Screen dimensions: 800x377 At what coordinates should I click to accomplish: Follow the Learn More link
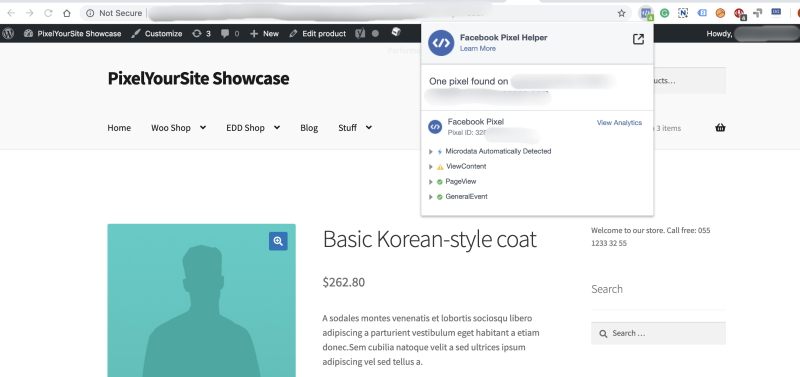(x=478, y=48)
